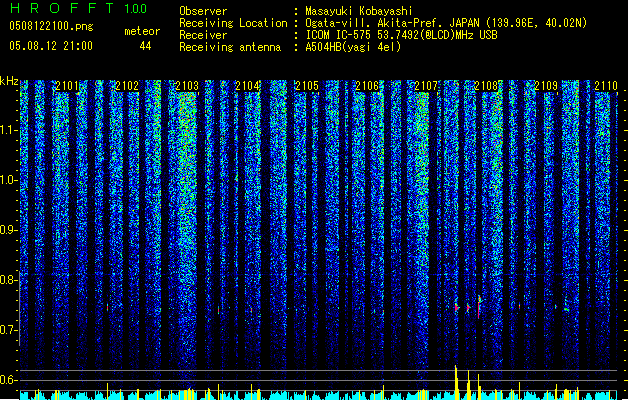
Task: Click the date stamp 05.08.12 21:00
Action: (51, 46)
